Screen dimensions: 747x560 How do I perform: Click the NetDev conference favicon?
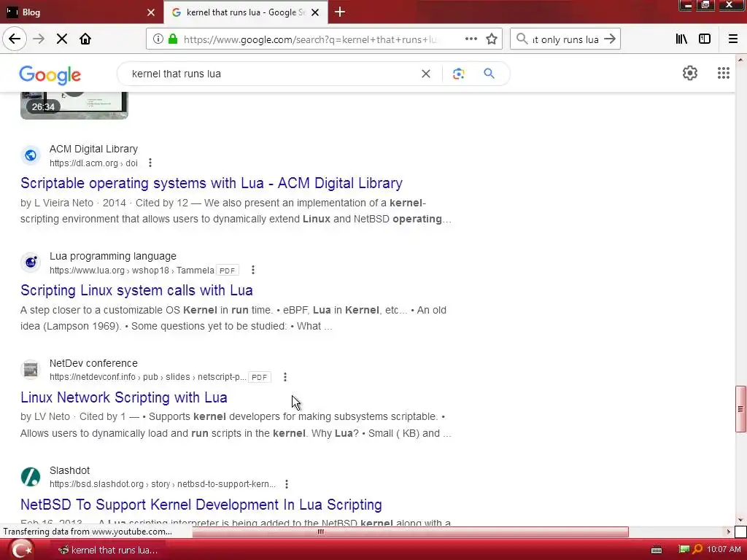[x=31, y=370]
